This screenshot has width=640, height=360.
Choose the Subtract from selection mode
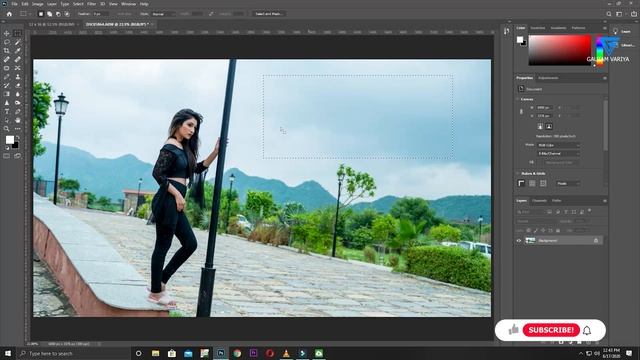click(x=58, y=14)
